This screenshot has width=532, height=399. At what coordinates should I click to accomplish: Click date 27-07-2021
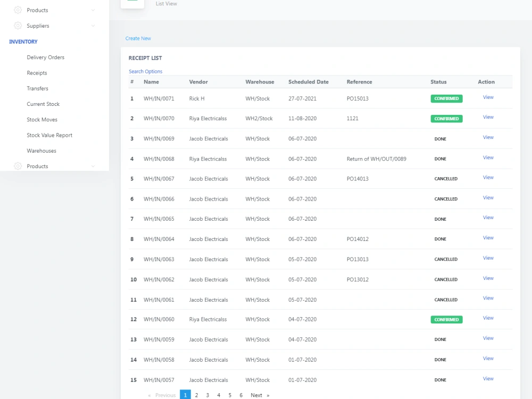(302, 99)
